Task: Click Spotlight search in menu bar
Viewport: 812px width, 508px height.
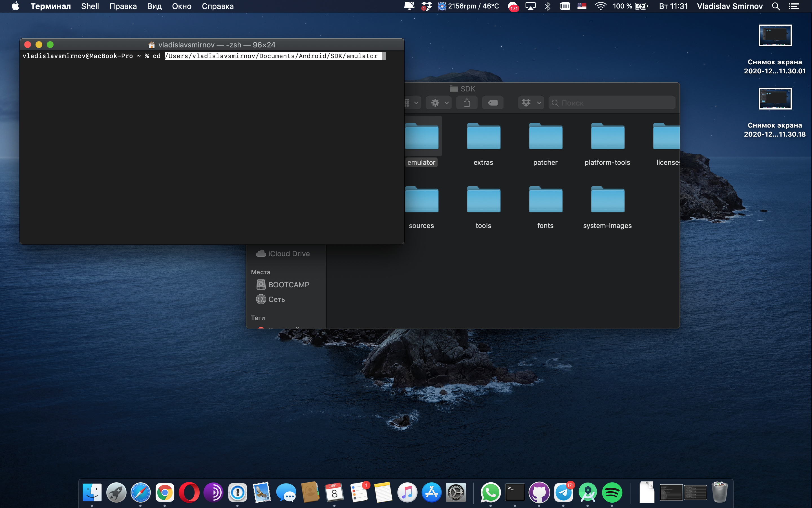Action: tap(776, 6)
